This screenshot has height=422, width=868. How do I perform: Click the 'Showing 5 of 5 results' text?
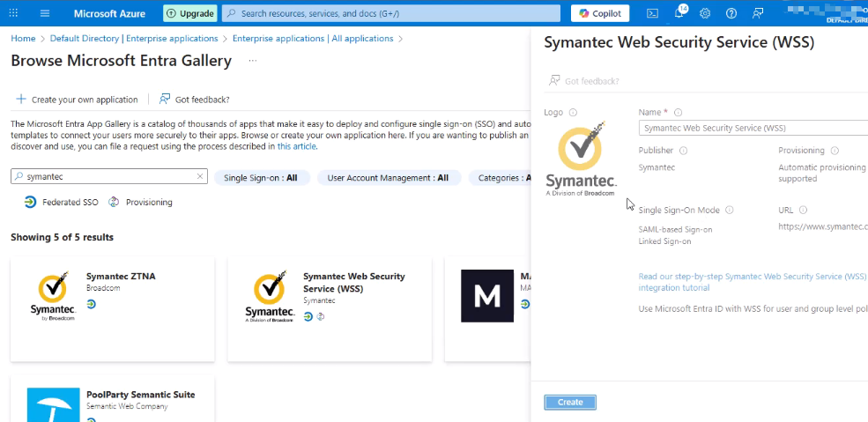(62, 237)
